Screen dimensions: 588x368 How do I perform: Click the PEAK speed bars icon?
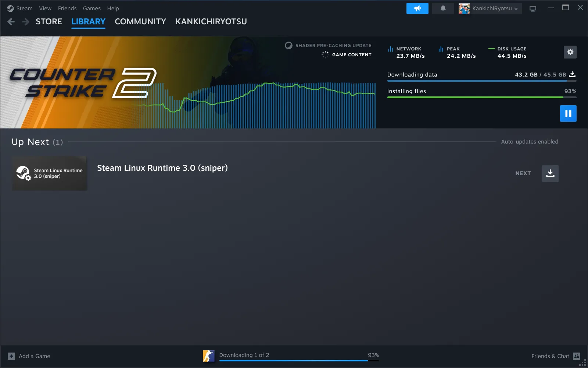coord(441,49)
